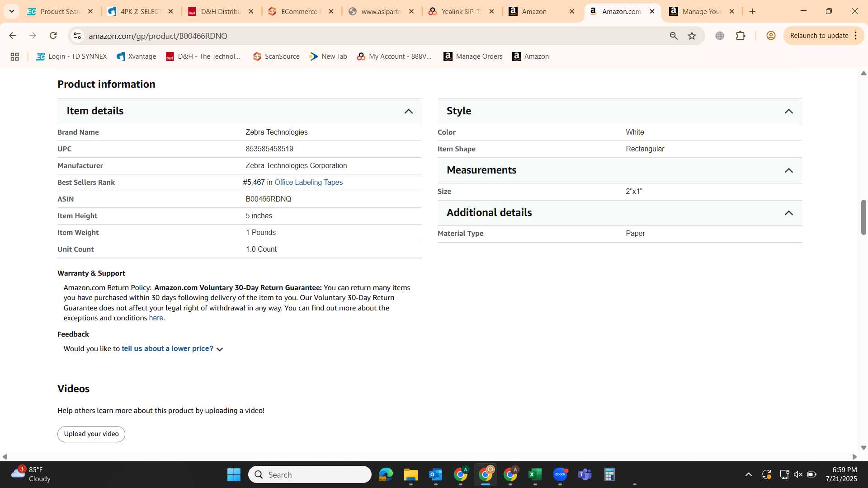Open the Extensions puzzle icon
Viewport: 868px width, 488px height.
click(741, 36)
